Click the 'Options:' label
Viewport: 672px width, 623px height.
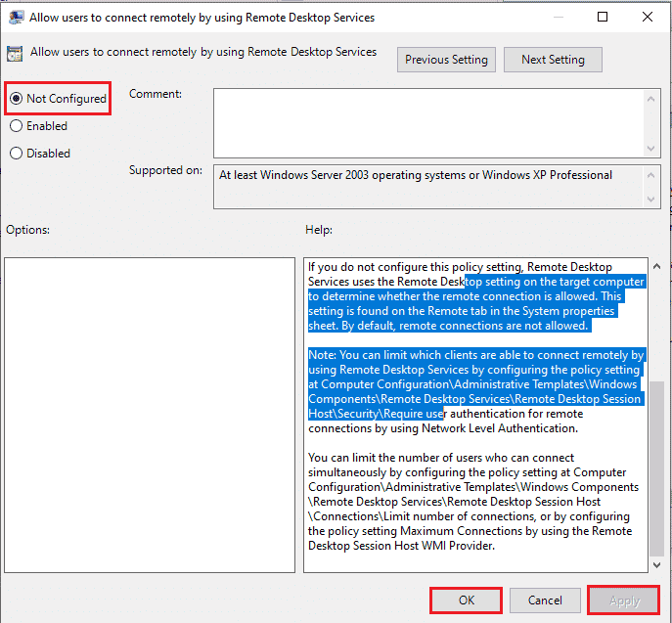[x=27, y=230]
